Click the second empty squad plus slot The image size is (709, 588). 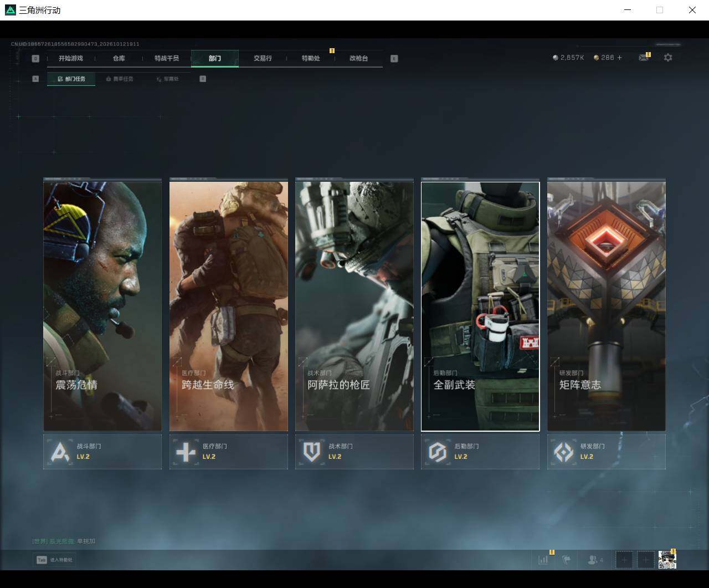tap(645, 560)
